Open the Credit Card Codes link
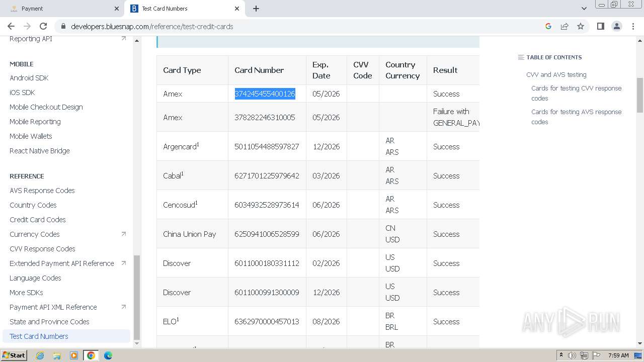644x362 pixels. click(x=38, y=220)
